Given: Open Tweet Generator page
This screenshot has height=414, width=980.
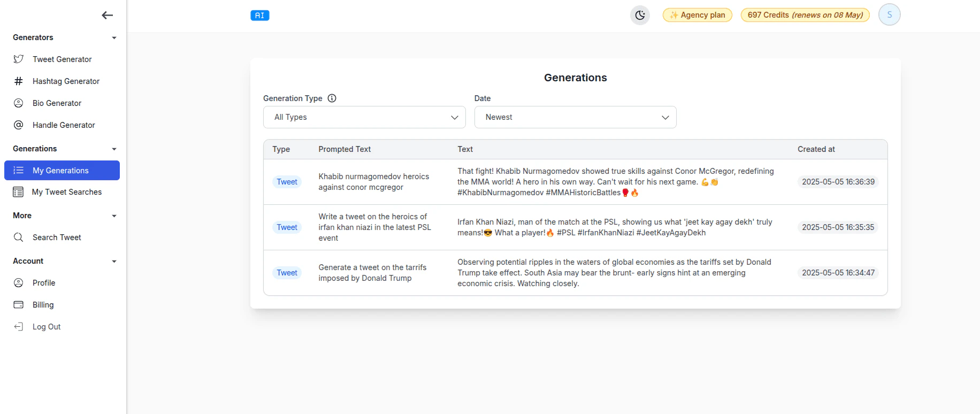Looking at the screenshot, I should tap(62, 59).
